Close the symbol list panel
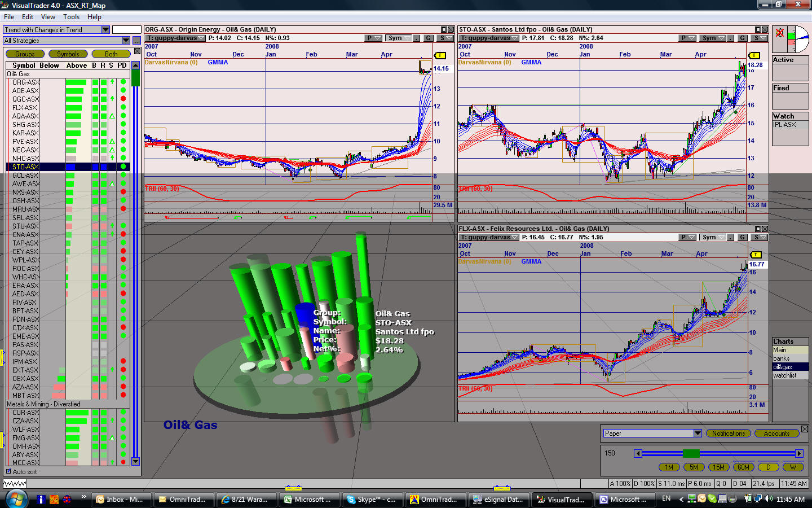 pos(137,51)
